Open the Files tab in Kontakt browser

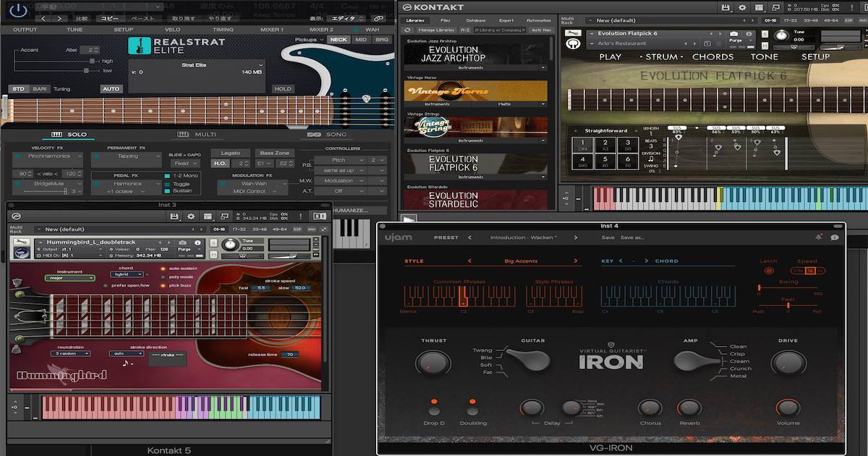[x=446, y=20]
